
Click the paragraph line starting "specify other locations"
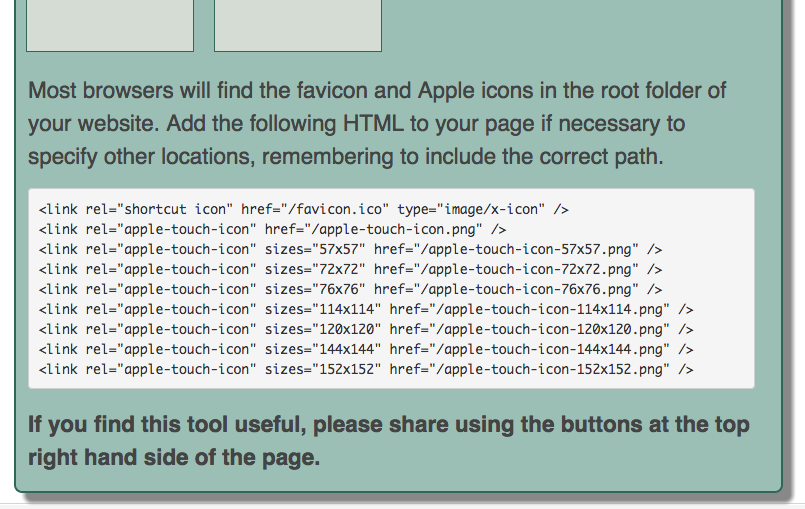coord(346,157)
